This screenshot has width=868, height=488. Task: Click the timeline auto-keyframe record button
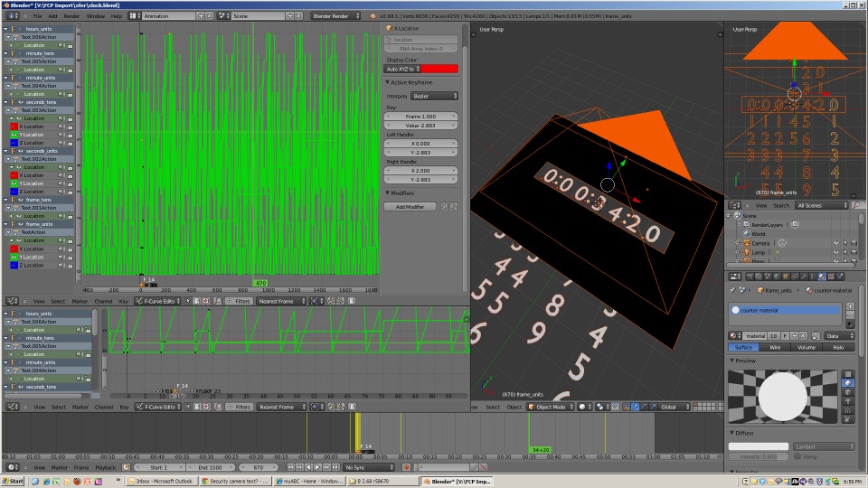pos(406,467)
